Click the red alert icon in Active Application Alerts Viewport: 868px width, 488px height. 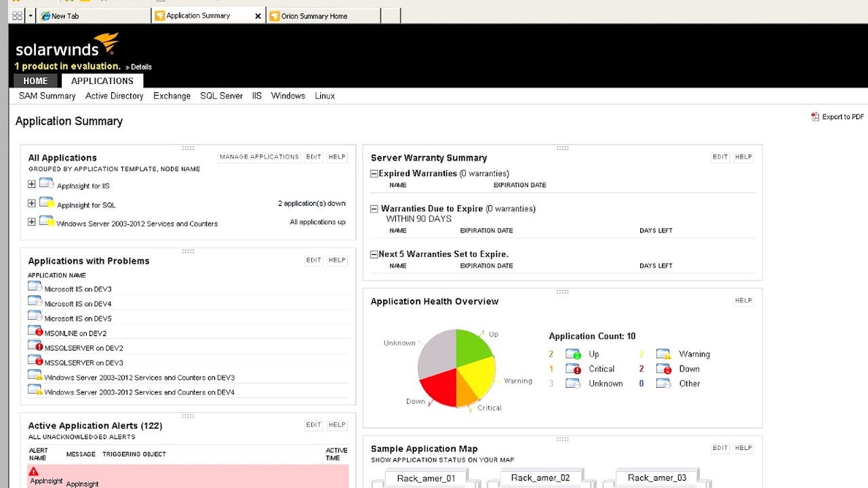33,472
